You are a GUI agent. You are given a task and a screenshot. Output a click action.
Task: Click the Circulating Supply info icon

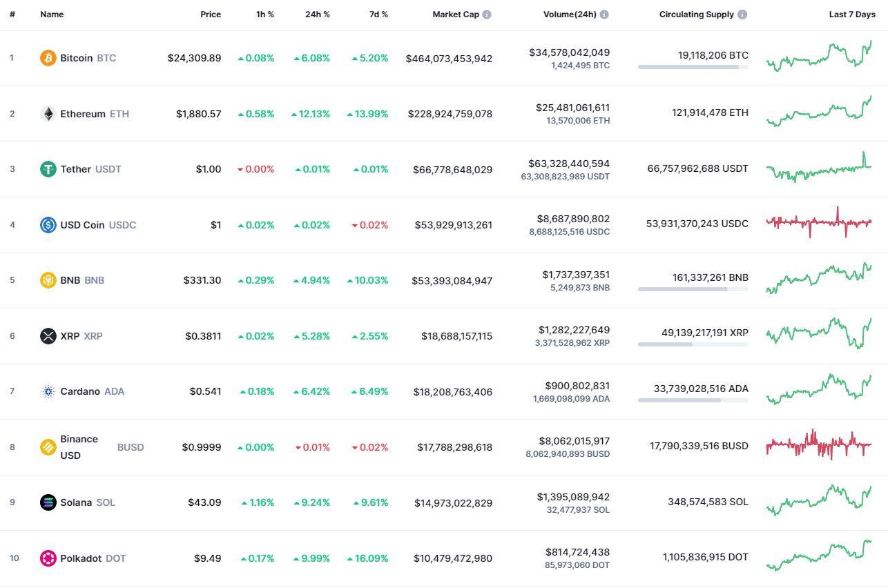pos(742,14)
